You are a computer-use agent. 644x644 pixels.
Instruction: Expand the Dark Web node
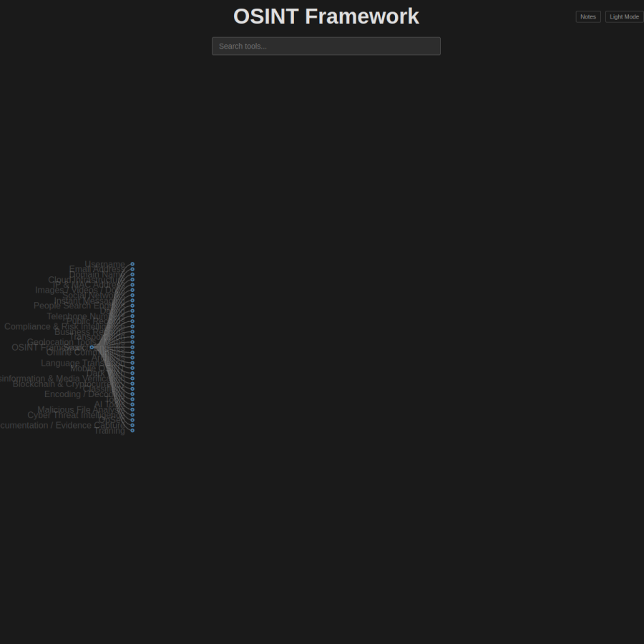coord(132,374)
